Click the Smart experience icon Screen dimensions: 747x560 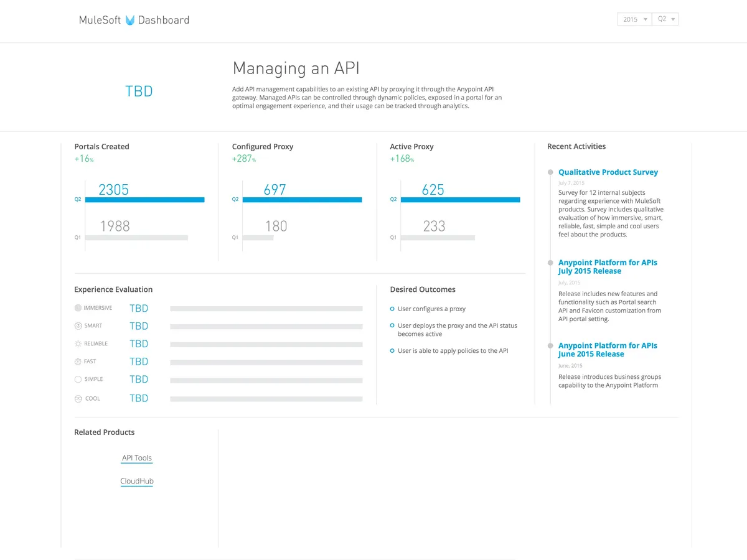(x=78, y=325)
